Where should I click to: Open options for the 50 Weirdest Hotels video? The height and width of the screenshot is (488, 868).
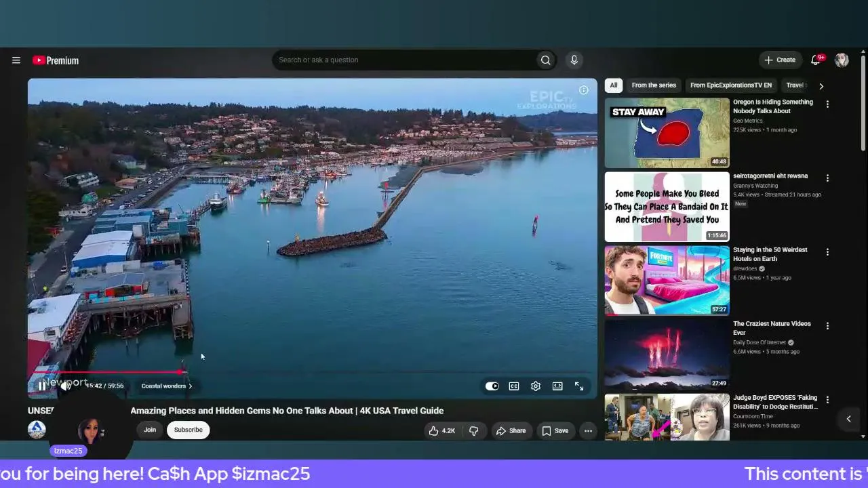pos(827,252)
